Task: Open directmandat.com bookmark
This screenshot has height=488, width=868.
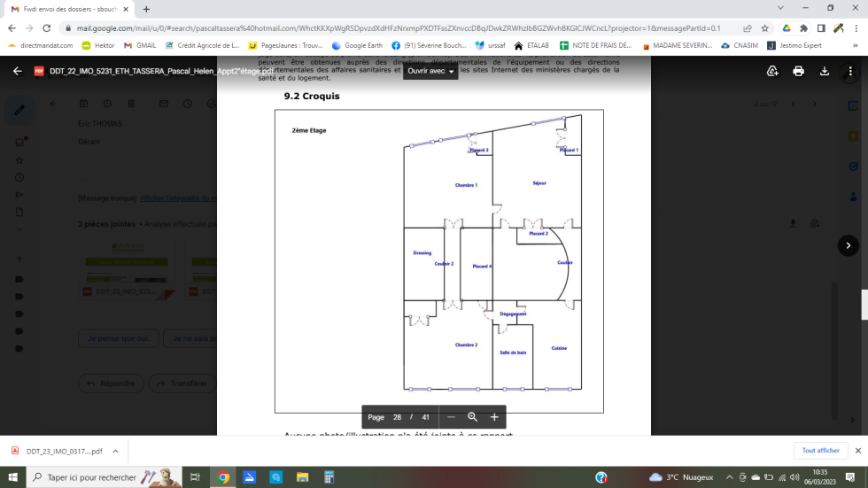Action: pyautogui.click(x=41, y=45)
